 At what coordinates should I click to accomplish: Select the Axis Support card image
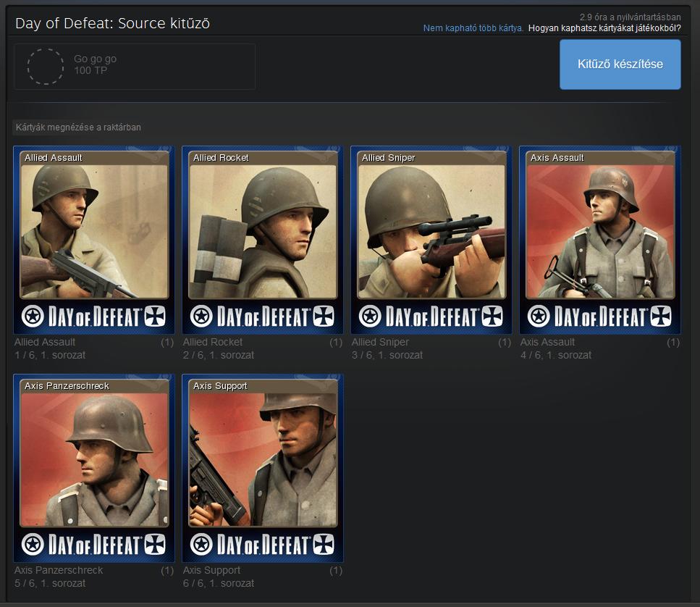click(263, 468)
